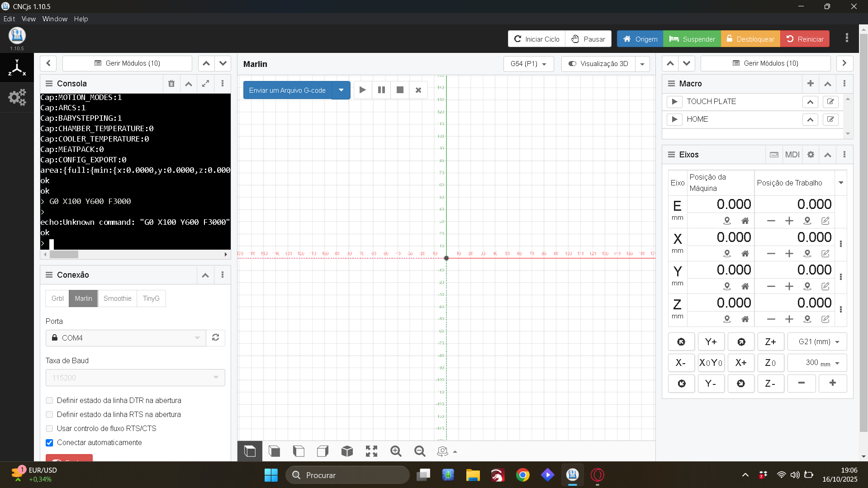This screenshot has width=868, height=488.
Task: Run the TOUCH PLATE macro
Action: 674,102
